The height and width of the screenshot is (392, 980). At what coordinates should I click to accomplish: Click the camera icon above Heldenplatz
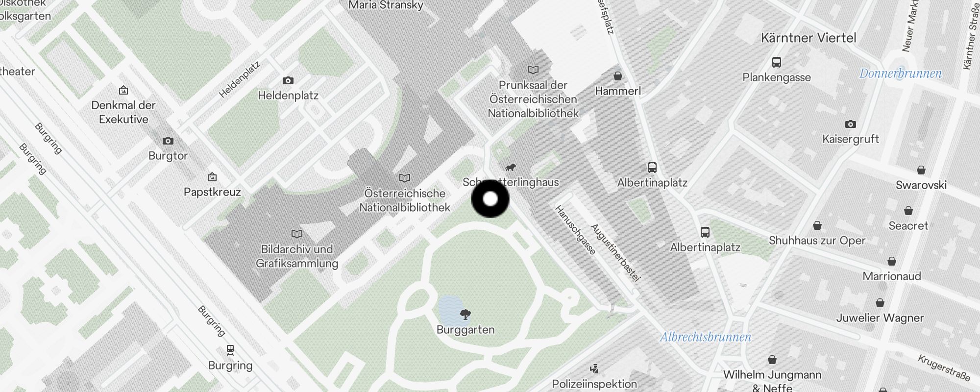click(x=288, y=80)
